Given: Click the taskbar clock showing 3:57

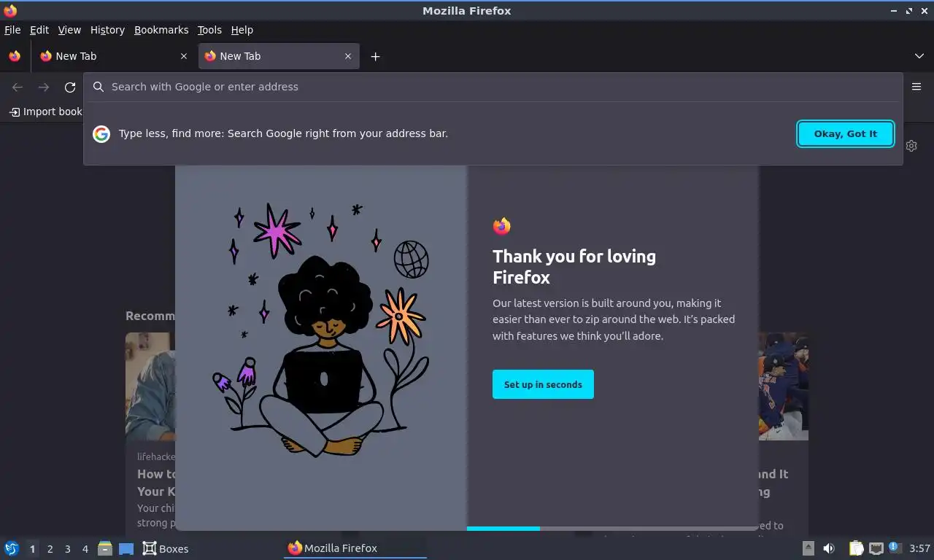Looking at the screenshot, I should [919, 548].
